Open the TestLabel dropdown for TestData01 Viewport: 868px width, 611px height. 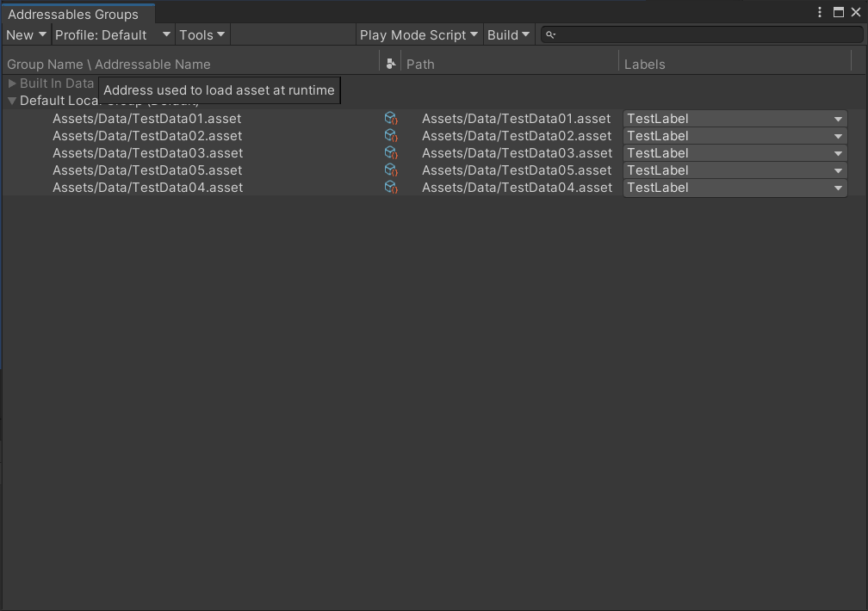tap(837, 118)
